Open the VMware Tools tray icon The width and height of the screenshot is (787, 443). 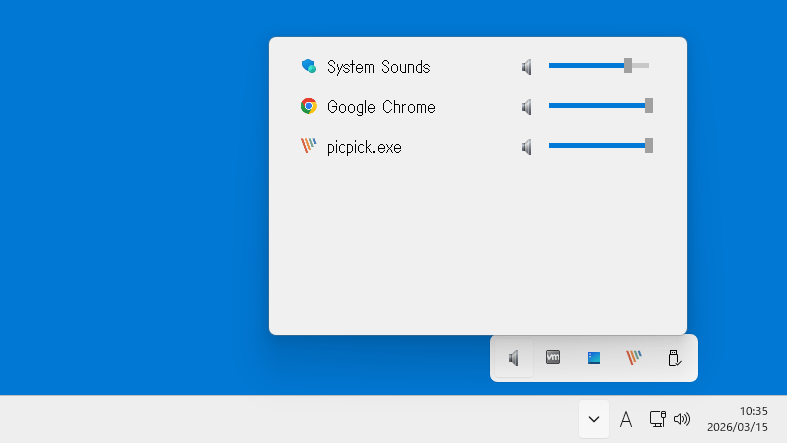tap(553, 357)
